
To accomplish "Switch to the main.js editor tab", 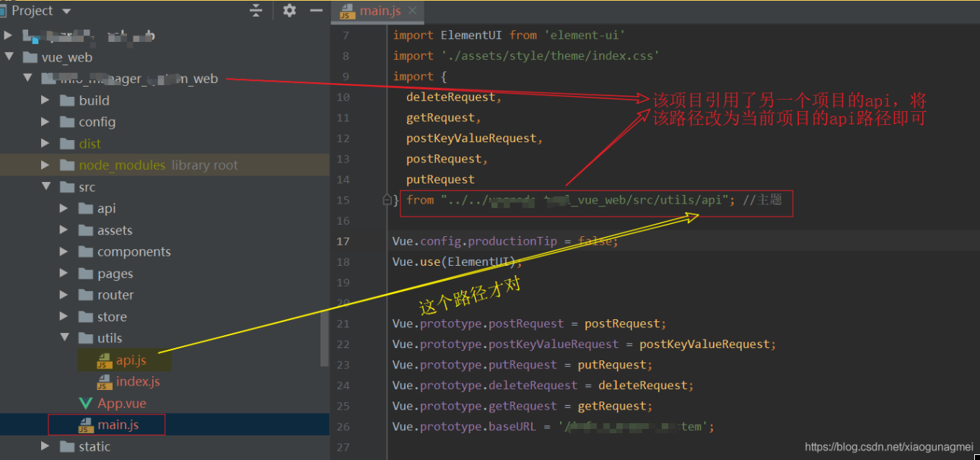I will pos(380,10).
